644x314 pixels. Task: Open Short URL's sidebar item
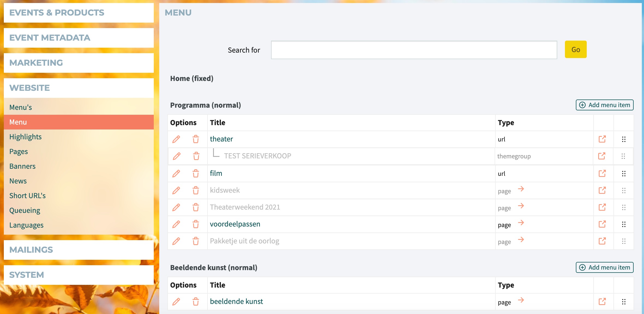pyautogui.click(x=27, y=196)
